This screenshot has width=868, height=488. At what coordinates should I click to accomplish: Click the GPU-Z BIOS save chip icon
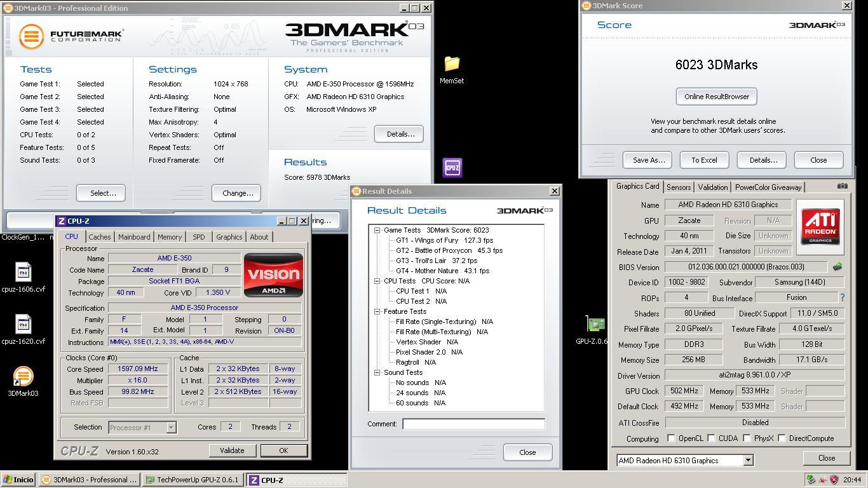click(837, 267)
